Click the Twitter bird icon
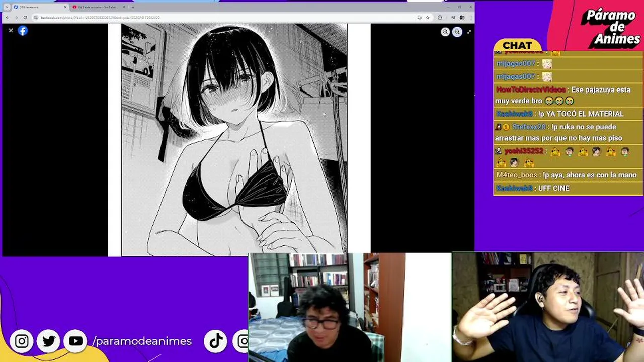This screenshot has width=644, height=362. click(49, 341)
